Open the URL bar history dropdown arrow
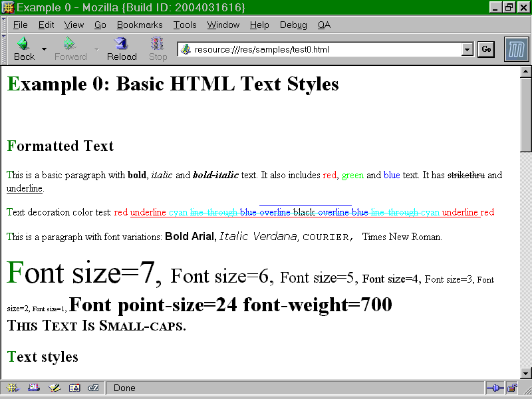Viewport: 532px width, 399px height. tap(466, 49)
